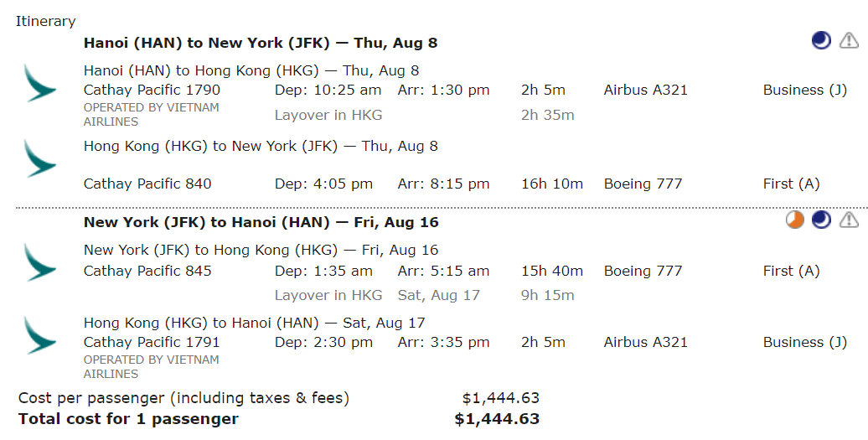Click the Cathay Pacific logo beside flight 845
This screenshot has height=440, width=868.
pos(40,263)
